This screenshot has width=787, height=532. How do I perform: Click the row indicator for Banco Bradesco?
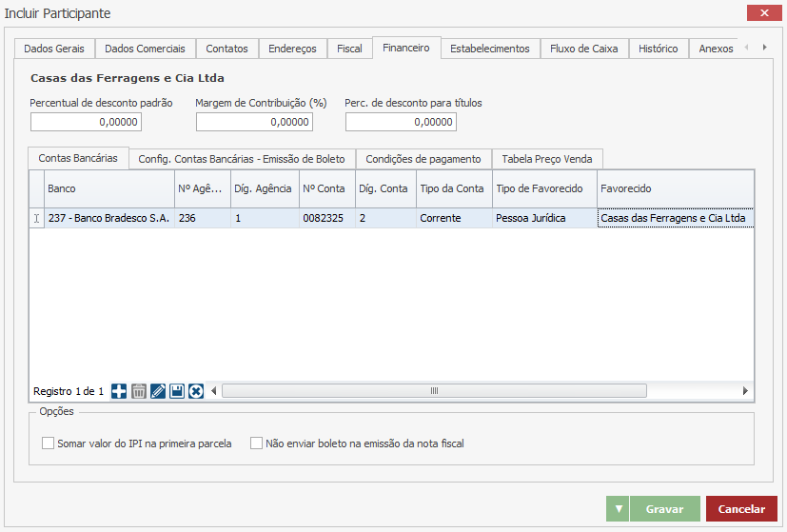36,218
